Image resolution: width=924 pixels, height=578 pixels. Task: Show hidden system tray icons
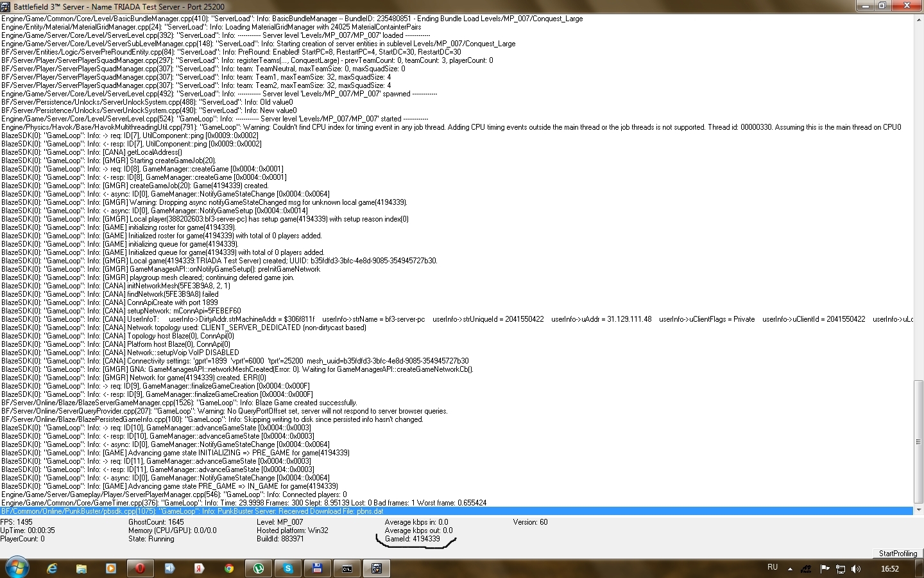(790, 569)
